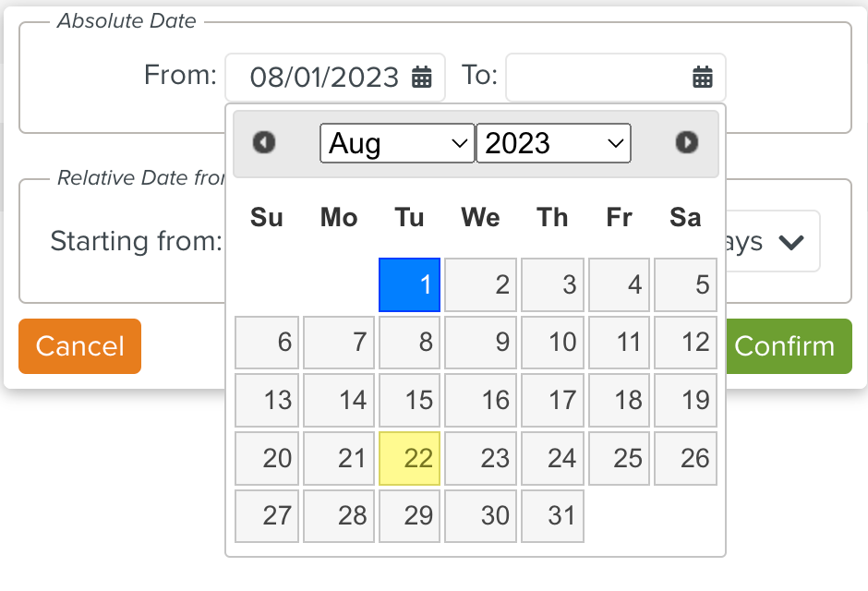Select August 27 in the last row

tap(266, 516)
